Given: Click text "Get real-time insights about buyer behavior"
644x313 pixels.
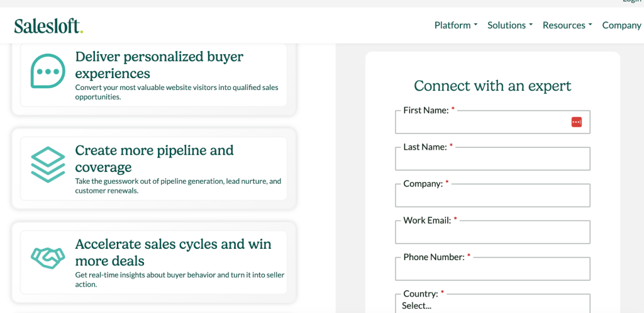Looking at the screenshot, I should pyautogui.click(x=145, y=275).
